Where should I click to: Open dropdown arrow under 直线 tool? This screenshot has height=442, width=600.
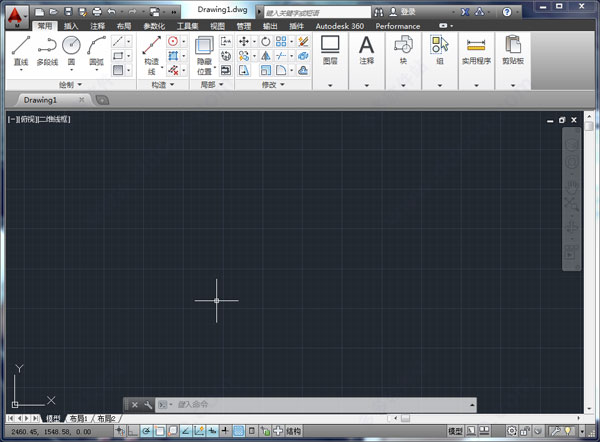point(21,70)
